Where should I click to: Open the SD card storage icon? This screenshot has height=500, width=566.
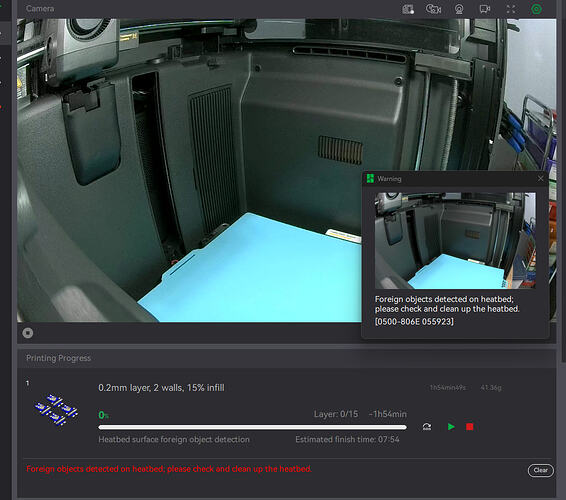pos(408,9)
